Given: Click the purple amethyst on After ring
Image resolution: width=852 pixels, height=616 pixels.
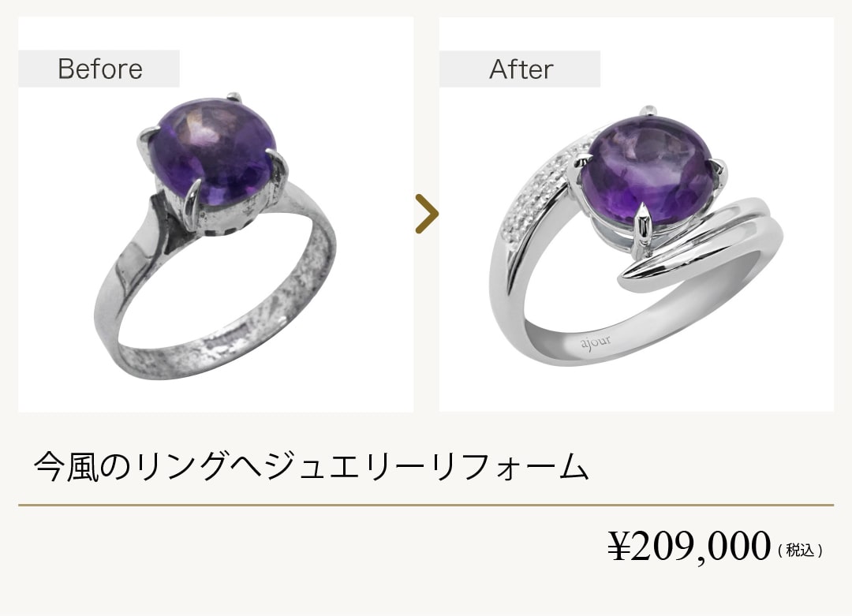Looking at the screenshot, I should [x=647, y=170].
